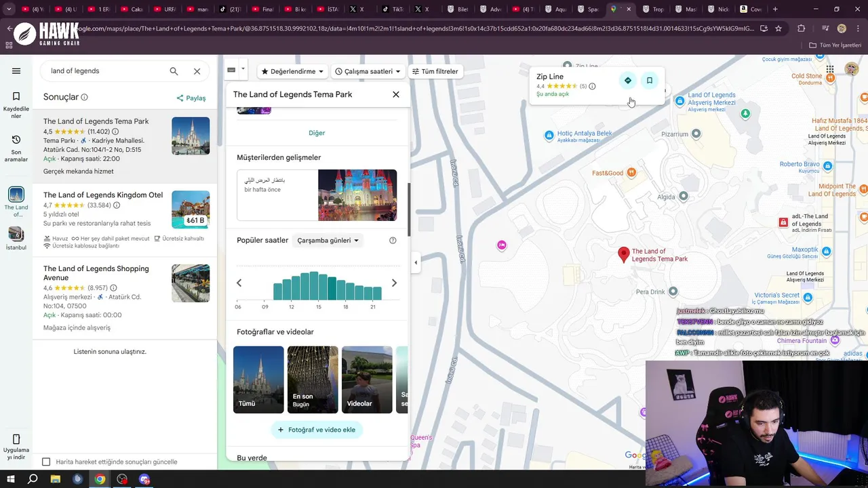Viewport: 868px width, 488px height.
Task: Click the Paylaş share link
Action: pos(191,98)
